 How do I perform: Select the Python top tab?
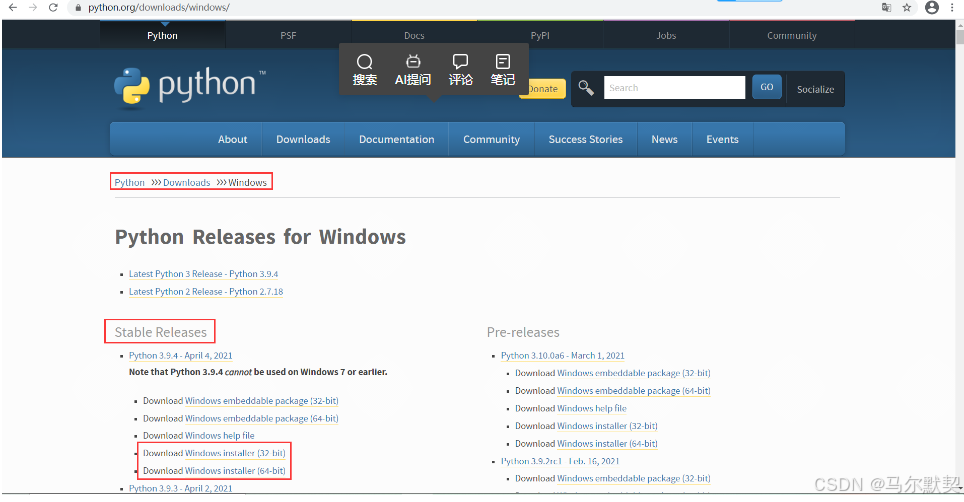coord(162,35)
